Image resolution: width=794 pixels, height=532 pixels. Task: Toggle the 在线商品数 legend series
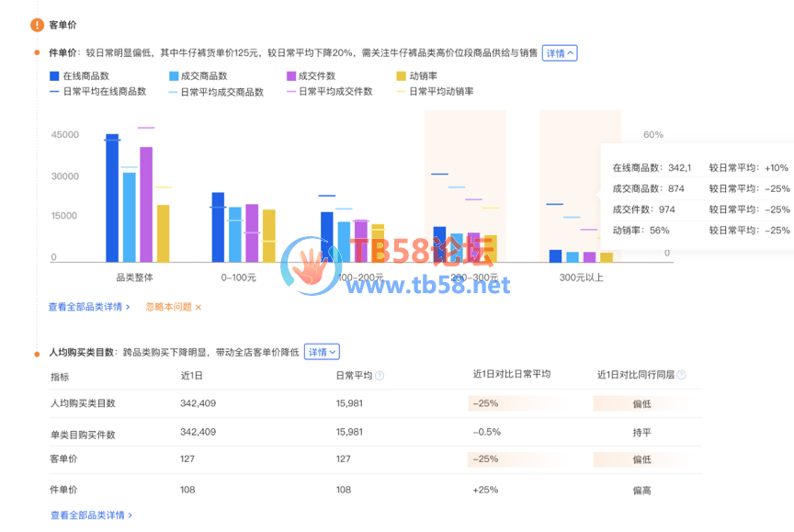(85, 76)
